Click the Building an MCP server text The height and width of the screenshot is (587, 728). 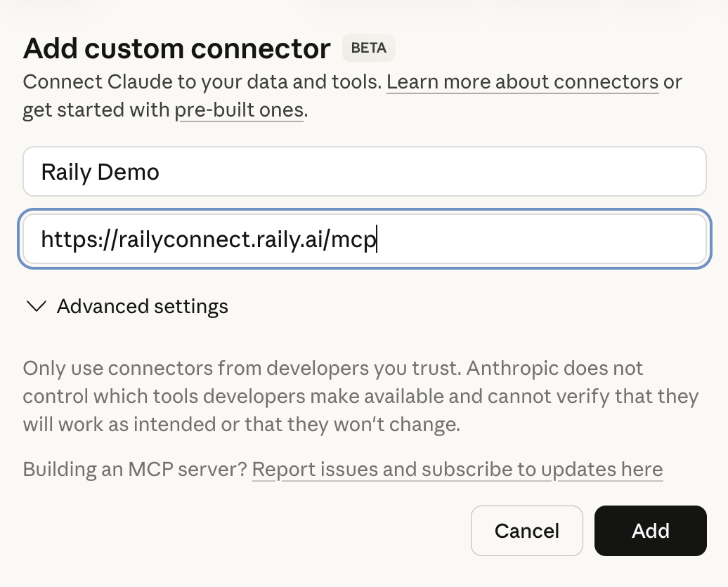tap(134, 469)
